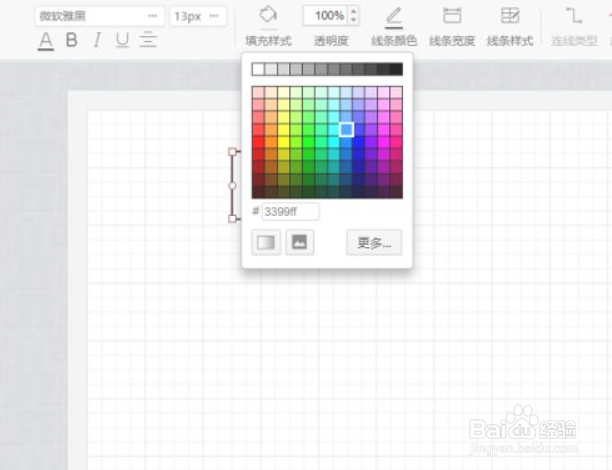
Task: Decrease opacity with the down stepper arrow
Action: coord(354,20)
